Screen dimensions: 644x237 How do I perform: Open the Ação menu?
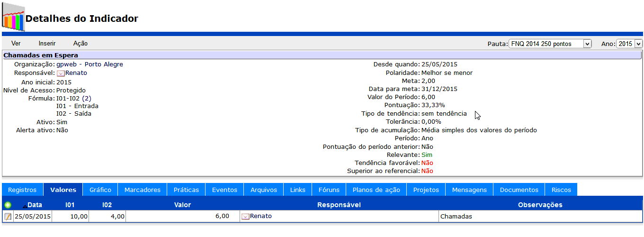coord(80,43)
